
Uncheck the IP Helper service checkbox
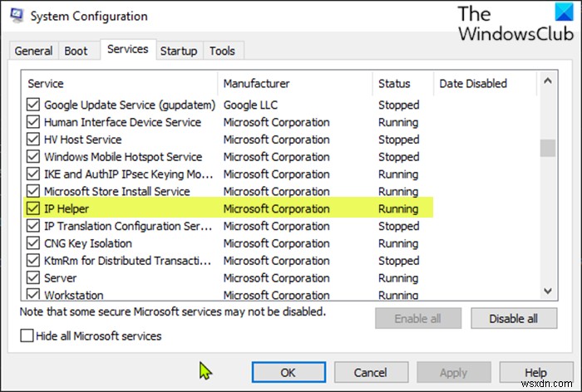33,208
